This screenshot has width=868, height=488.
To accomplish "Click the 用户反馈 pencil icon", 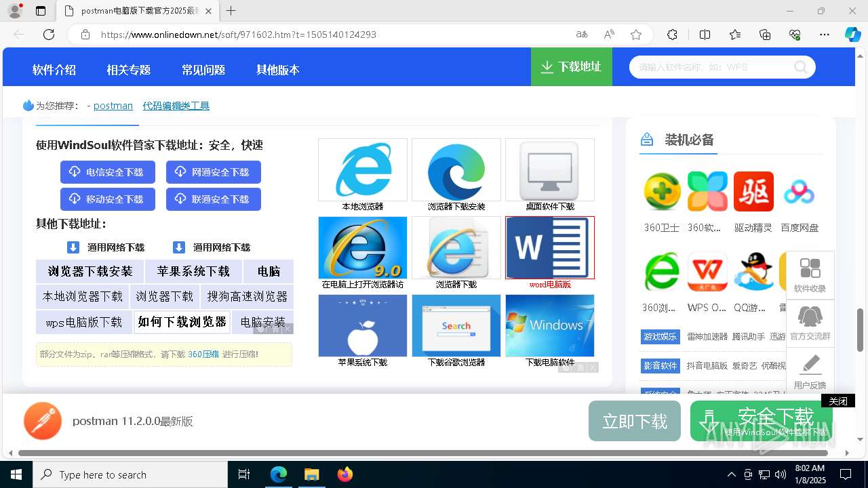I will 810,364.
